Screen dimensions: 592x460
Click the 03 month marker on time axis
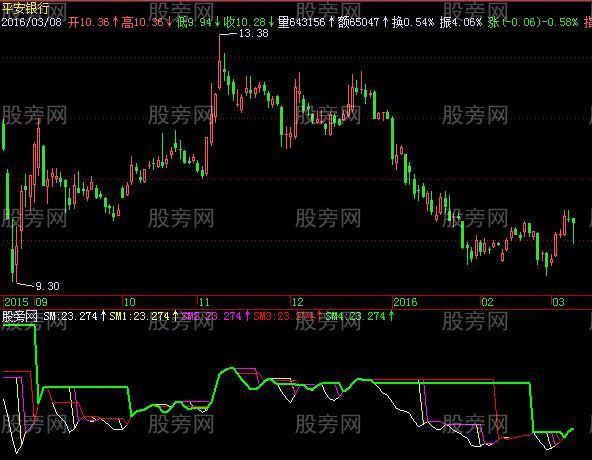(558, 302)
